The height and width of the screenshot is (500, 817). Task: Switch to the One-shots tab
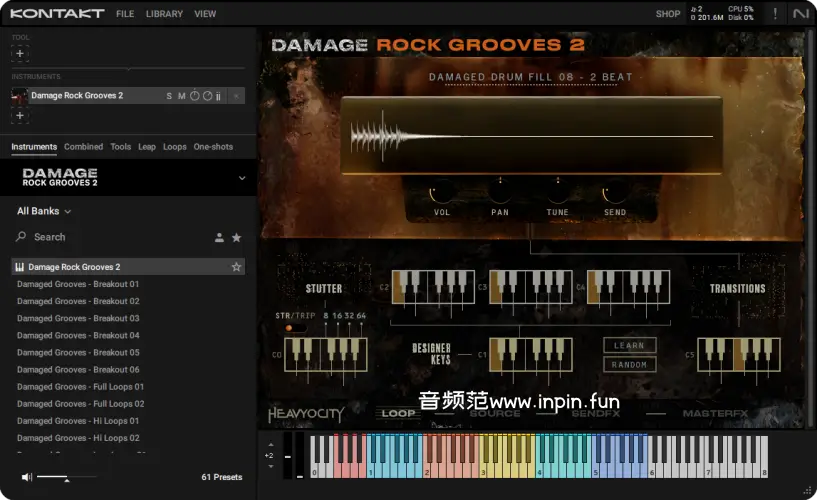point(213,147)
